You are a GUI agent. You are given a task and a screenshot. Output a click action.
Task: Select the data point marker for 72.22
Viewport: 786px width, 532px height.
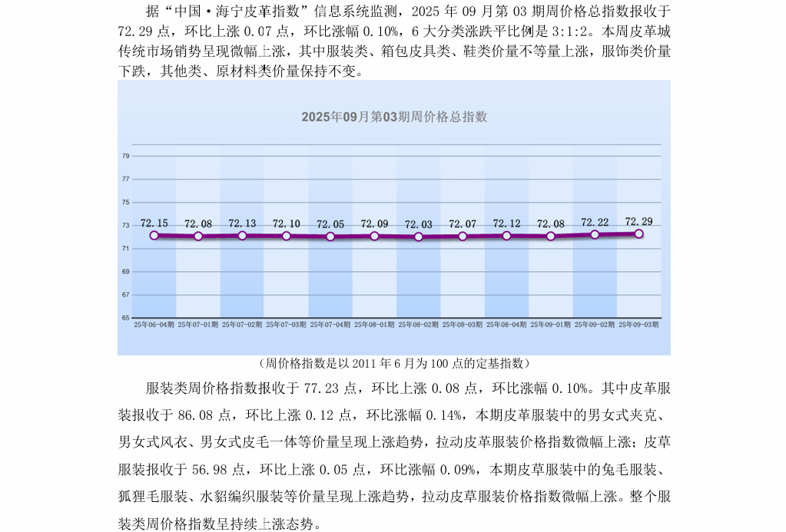(595, 234)
